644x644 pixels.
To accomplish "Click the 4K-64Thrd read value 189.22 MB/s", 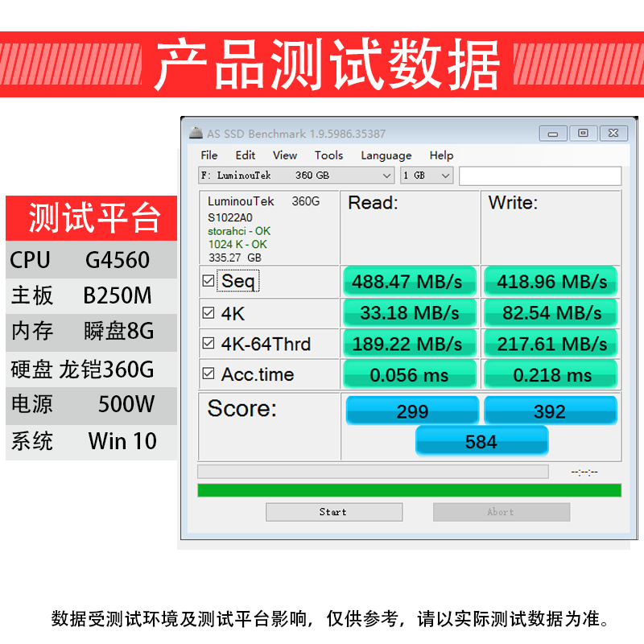I will tap(410, 344).
